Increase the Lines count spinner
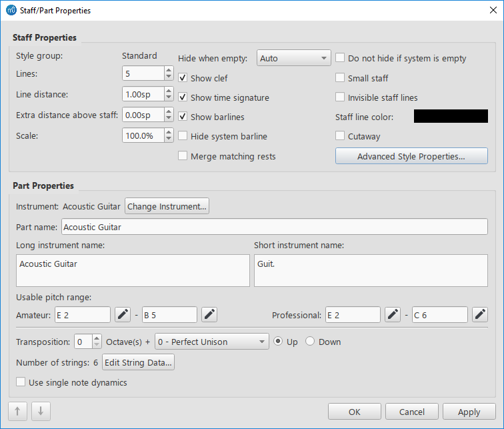The width and height of the screenshot is (504, 429). pos(168,70)
